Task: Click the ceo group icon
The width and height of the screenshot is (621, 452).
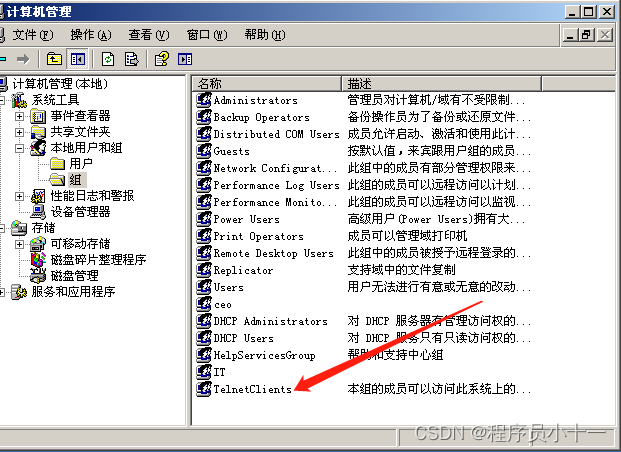Action: pos(204,304)
